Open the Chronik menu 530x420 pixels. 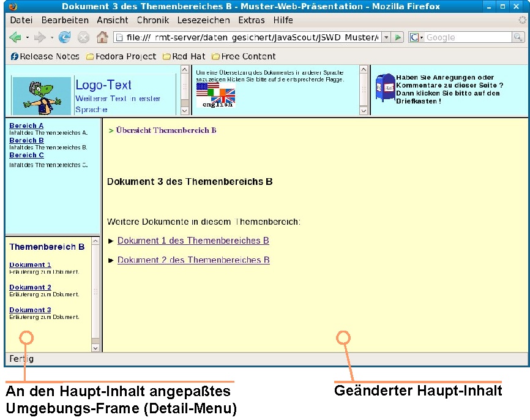tap(152, 20)
